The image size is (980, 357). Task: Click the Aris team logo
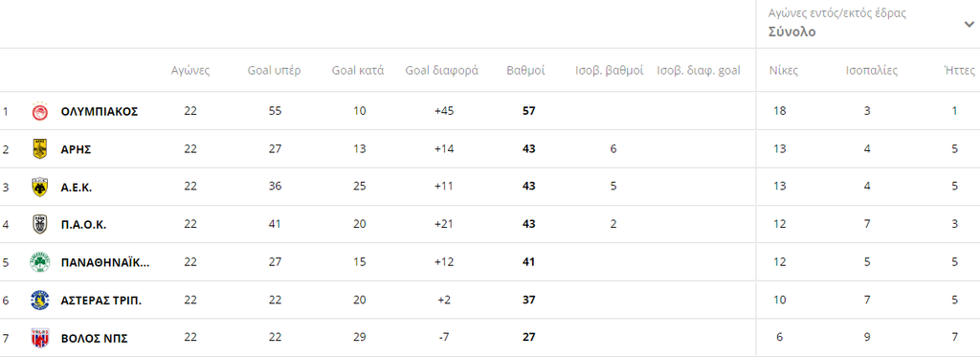(x=39, y=148)
